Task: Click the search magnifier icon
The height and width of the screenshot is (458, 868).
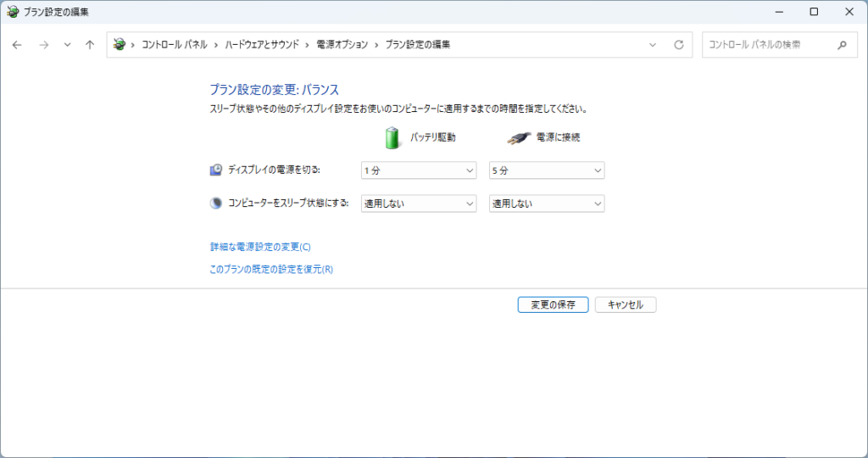Action: [842, 45]
